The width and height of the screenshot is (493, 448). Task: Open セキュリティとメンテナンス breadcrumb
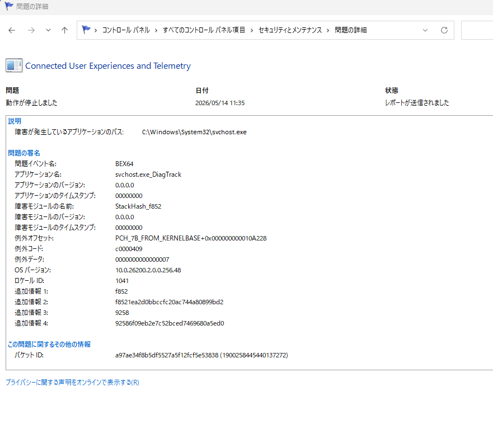(290, 30)
